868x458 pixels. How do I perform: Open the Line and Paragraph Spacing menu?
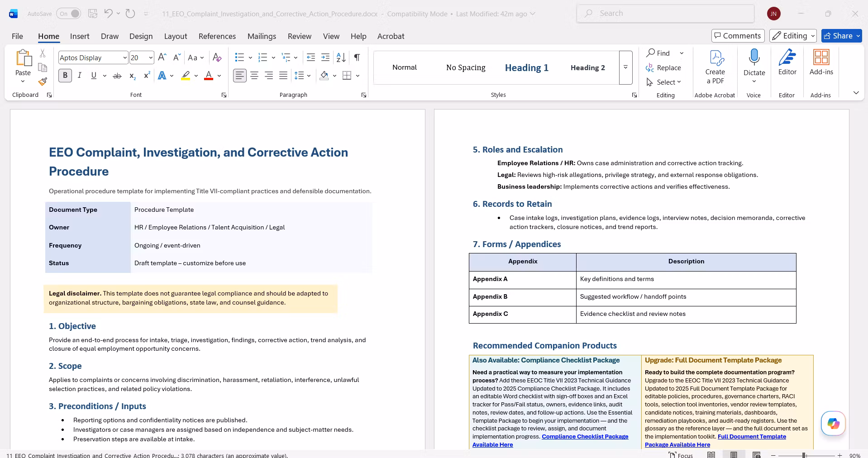click(302, 76)
